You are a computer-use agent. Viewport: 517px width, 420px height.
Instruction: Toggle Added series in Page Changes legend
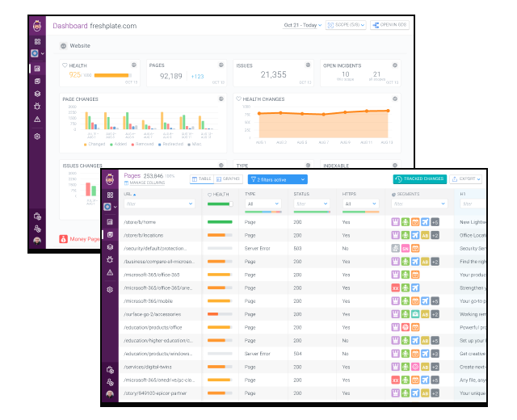119,144
